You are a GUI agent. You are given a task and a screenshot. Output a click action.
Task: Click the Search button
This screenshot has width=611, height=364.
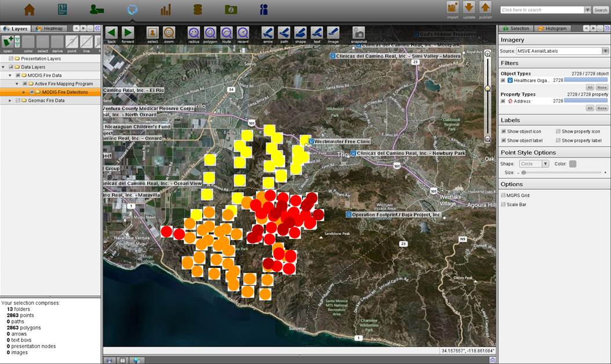(x=601, y=10)
